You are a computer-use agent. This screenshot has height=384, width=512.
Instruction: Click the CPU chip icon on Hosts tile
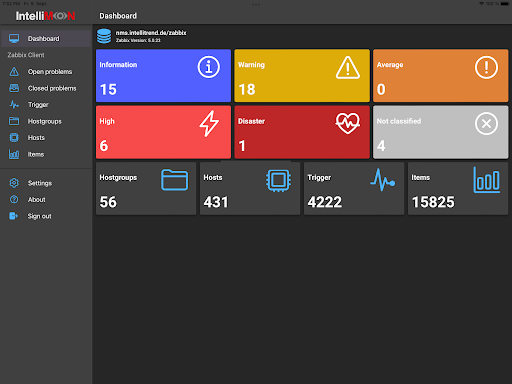point(278,180)
